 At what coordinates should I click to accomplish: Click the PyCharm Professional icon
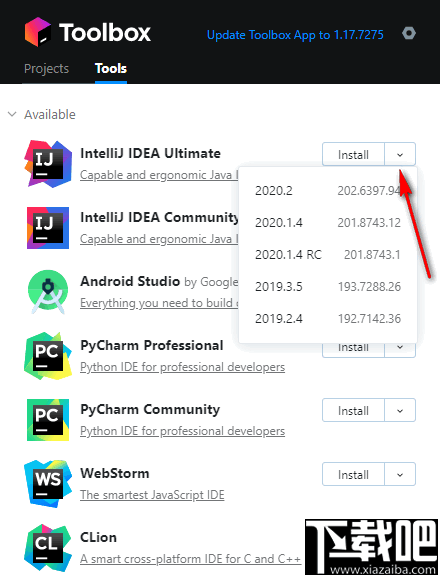48,356
